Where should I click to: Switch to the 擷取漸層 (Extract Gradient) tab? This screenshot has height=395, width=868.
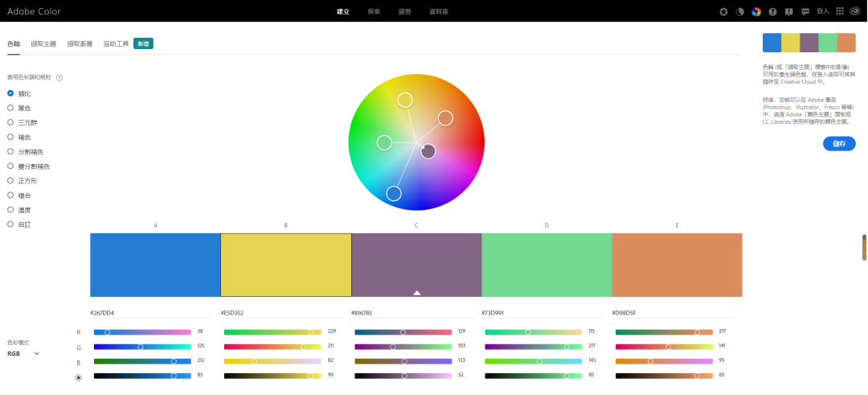point(80,43)
